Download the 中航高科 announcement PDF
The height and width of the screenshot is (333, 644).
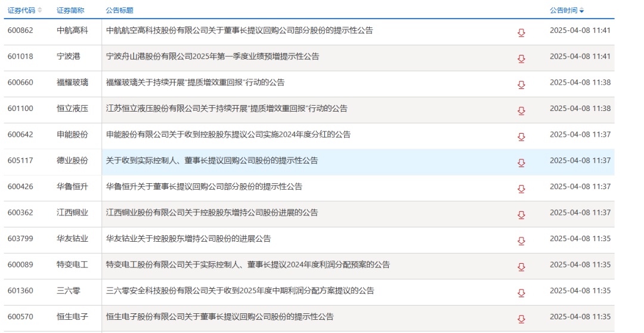(521, 33)
